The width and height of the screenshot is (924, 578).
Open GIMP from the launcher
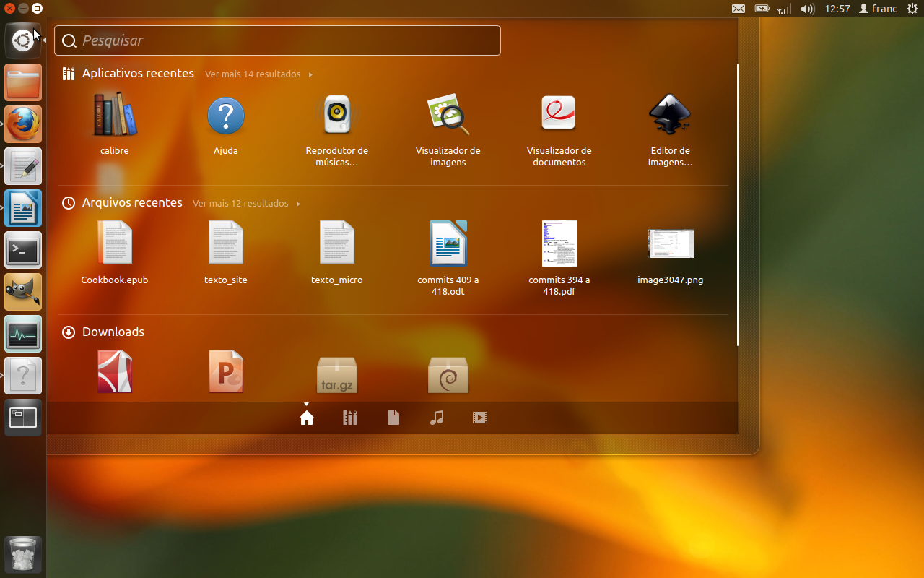[x=22, y=292]
